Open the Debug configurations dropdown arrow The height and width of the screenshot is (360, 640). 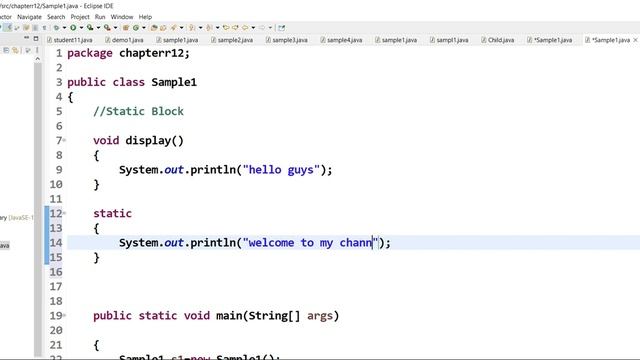coord(64,28)
